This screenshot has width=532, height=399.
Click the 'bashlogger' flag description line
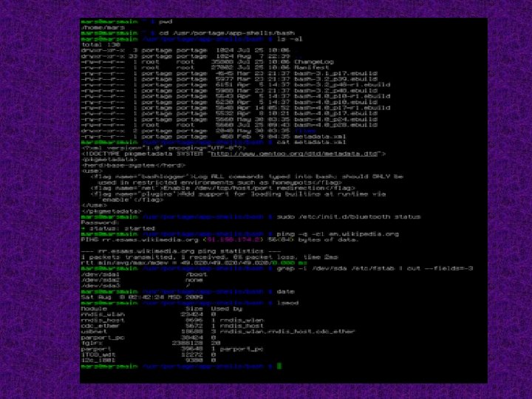(247, 177)
